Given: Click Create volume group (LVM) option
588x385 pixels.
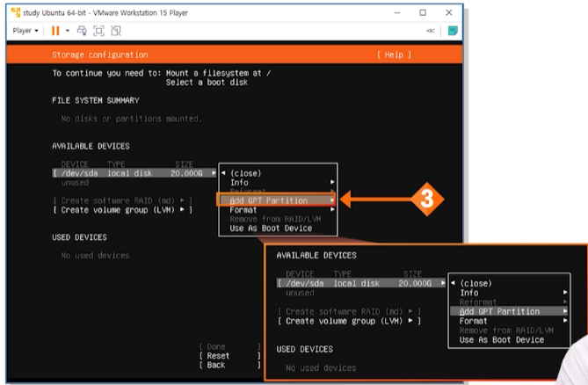Looking at the screenshot, I should 122,210.
